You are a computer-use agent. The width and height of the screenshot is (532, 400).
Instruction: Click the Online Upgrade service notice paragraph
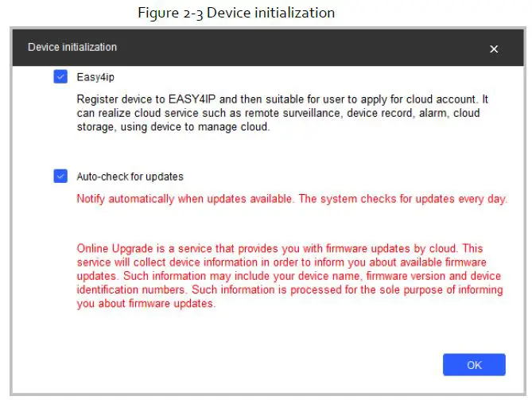pos(291,276)
